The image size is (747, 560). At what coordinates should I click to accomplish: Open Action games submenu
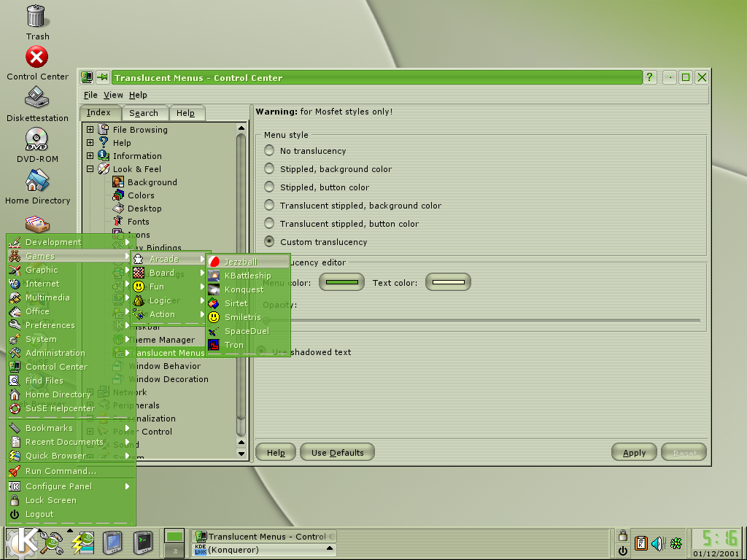(169, 314)
